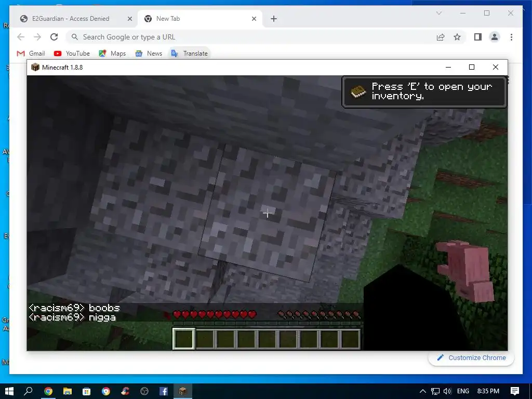Image resolution: width=532 pixels, height=399 pixels.
Task: Open the Windows notification center
Action: point(515,391)
